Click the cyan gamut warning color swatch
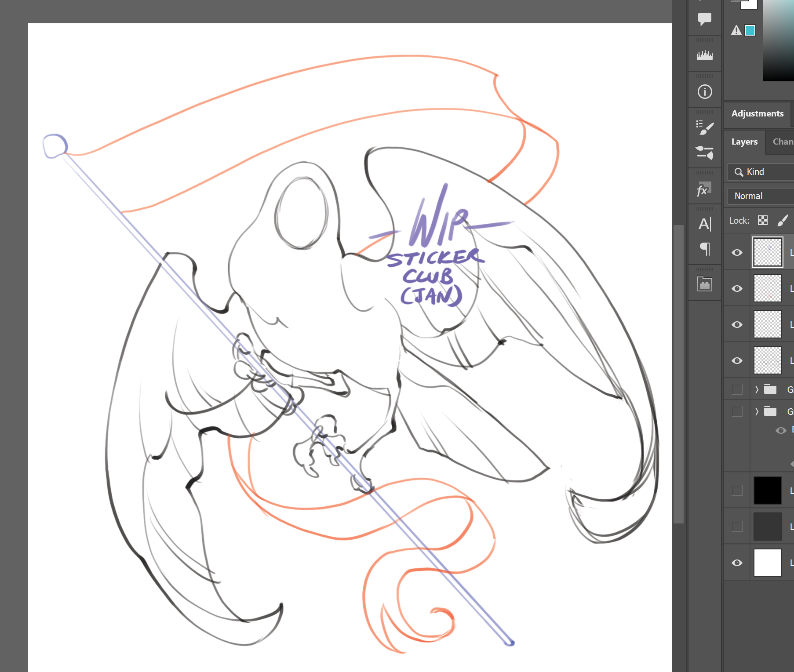Screen dimensions: 794x672 point(750,30)
